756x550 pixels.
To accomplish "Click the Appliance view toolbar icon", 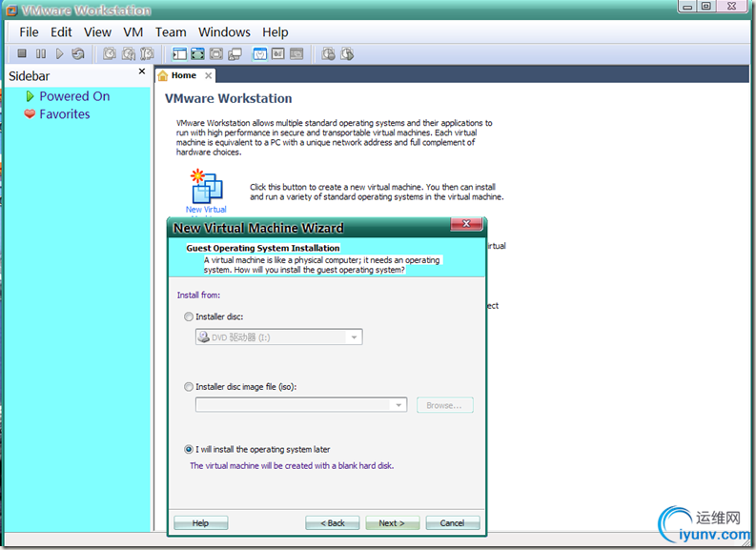I will [x=278, y=53].
